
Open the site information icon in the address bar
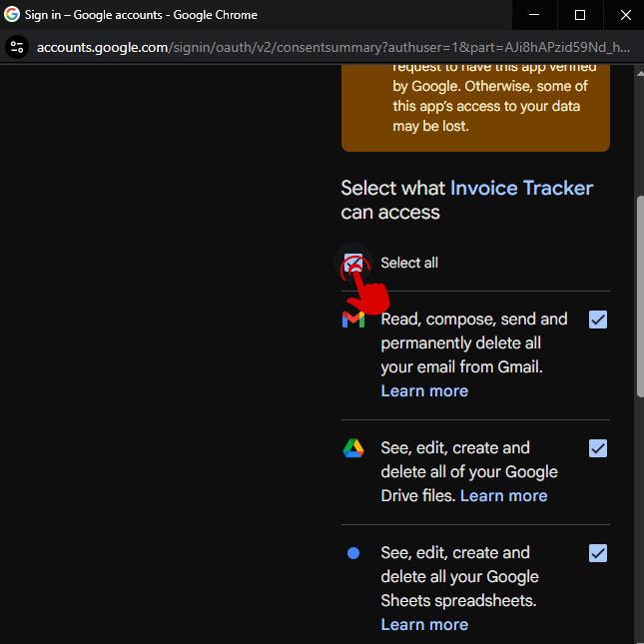click(16, 47)
